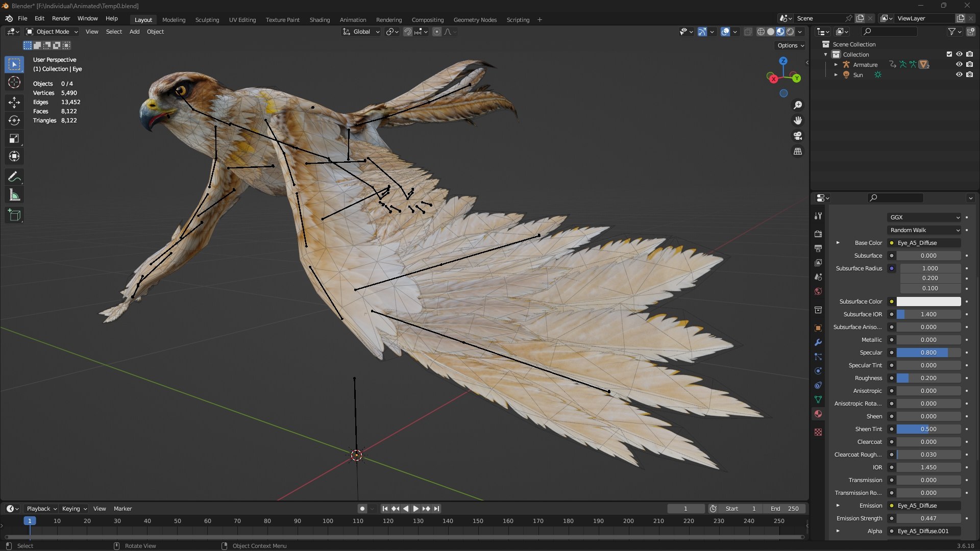Choose the Move tool
980x551 pixels.
point(14,103)
